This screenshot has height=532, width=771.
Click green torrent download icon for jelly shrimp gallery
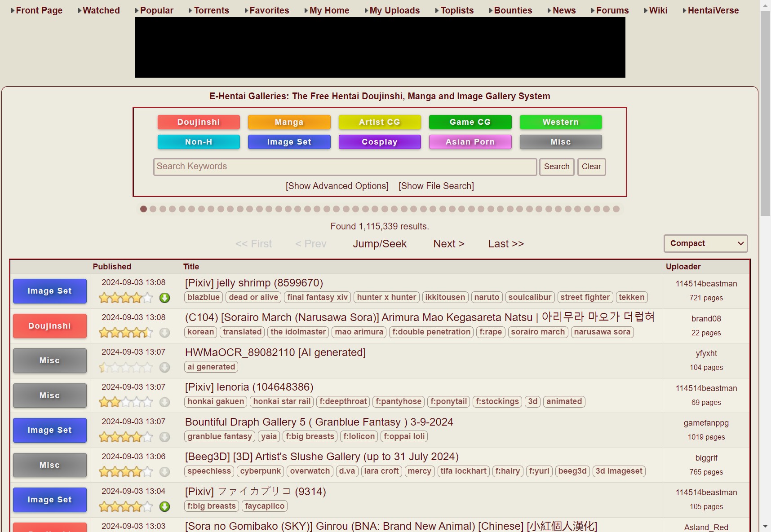click(165, 298)
